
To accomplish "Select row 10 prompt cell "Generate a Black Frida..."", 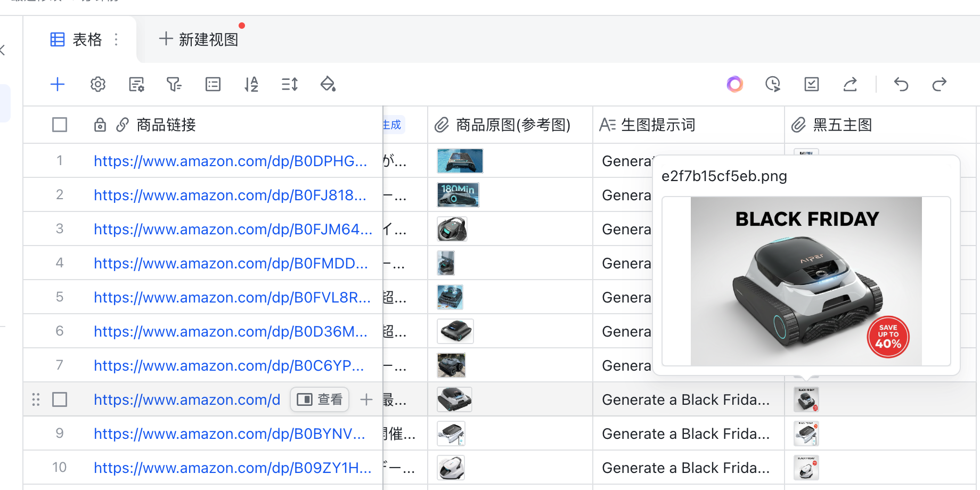I will click(689, 468).
